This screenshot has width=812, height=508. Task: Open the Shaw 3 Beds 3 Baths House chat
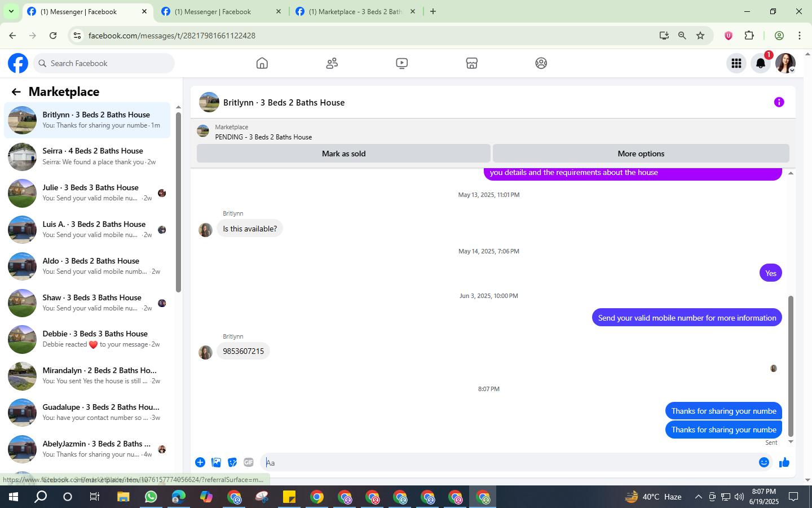(87, 303)
